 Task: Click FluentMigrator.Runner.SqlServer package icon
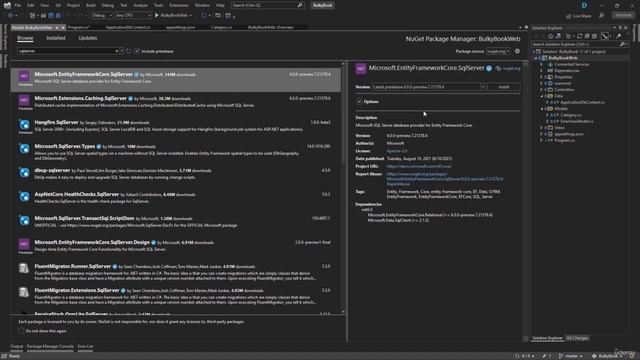(24, 268)
